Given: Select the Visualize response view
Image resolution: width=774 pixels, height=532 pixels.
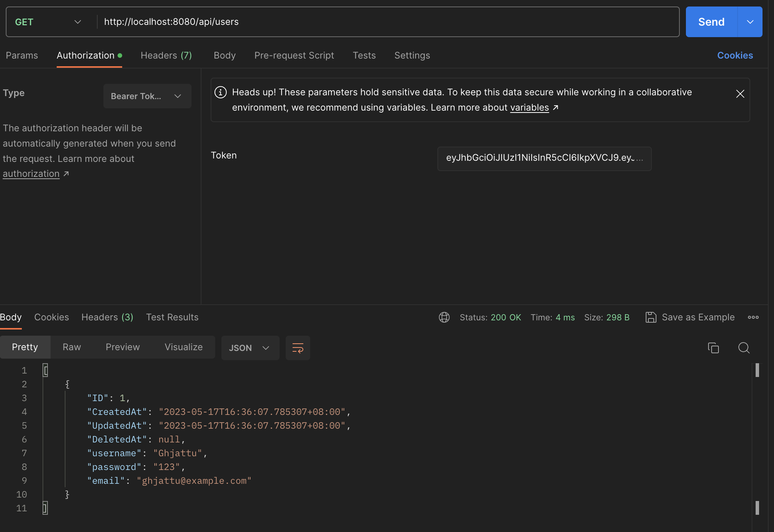Looking at the screenshot, I should tap(183, 347).
